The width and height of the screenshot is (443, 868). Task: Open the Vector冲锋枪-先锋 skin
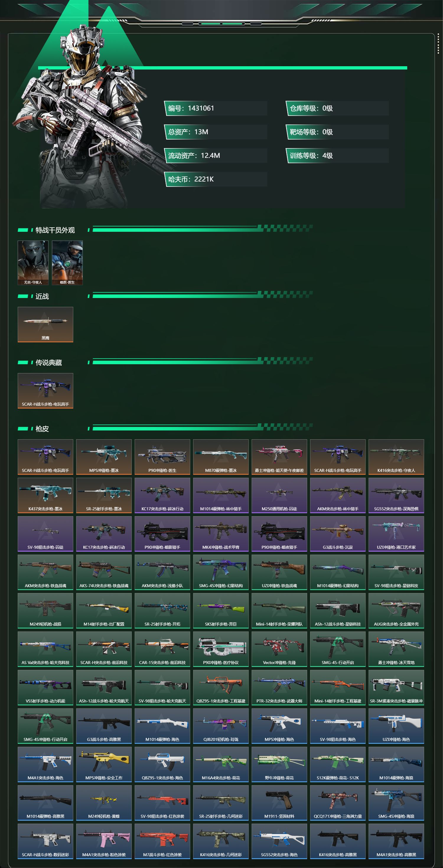(279, 649)
